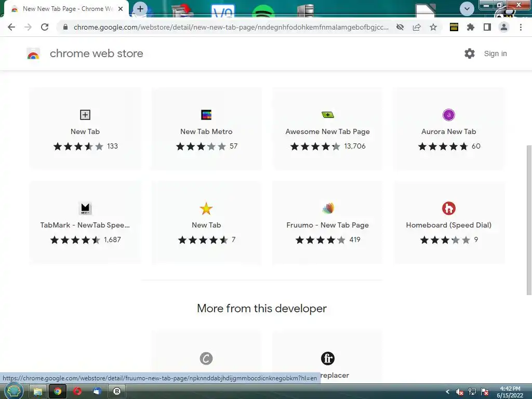Image resolution: width=532 pixels, height=399 pixels.
Task: Click gold star New Tab icon
Action: [206, 208]
